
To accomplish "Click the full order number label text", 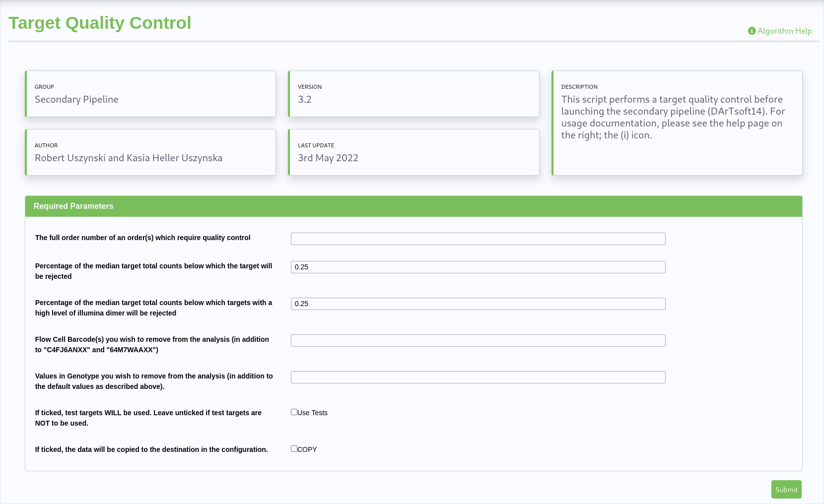I will point(142,238).
